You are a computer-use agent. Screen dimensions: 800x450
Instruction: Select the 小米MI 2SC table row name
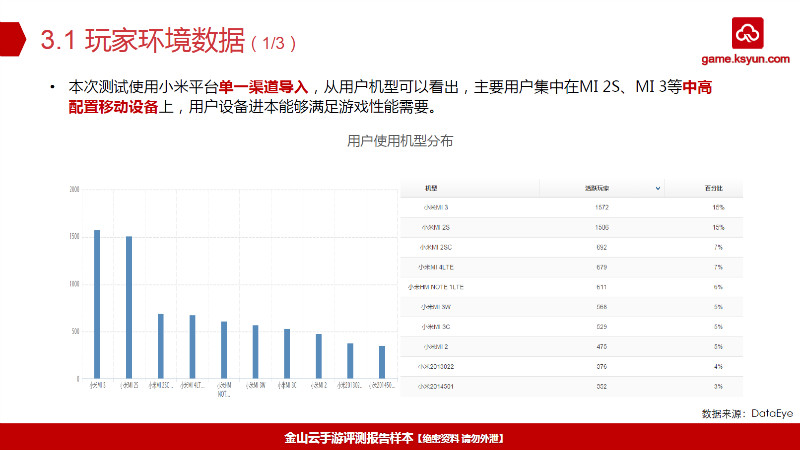pos(436,247)
